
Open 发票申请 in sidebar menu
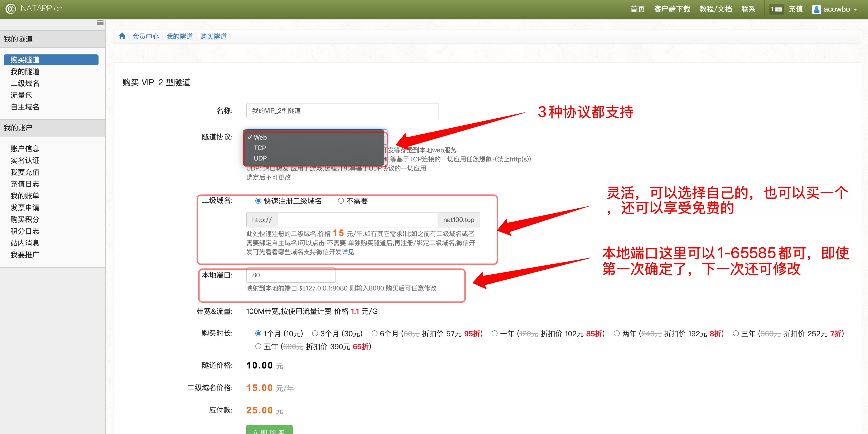25,207
